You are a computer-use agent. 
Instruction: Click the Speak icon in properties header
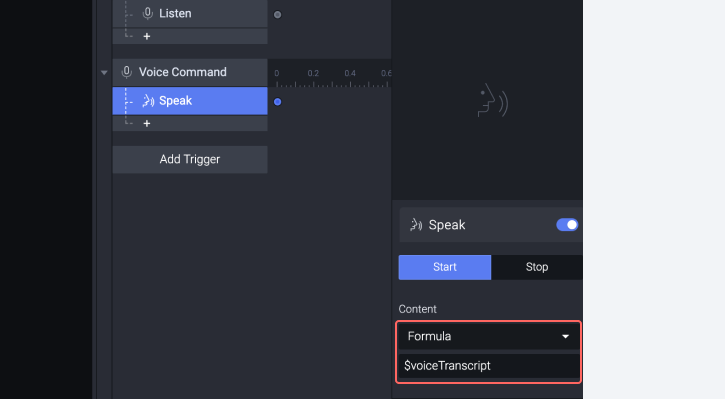[x=416, y=225]
